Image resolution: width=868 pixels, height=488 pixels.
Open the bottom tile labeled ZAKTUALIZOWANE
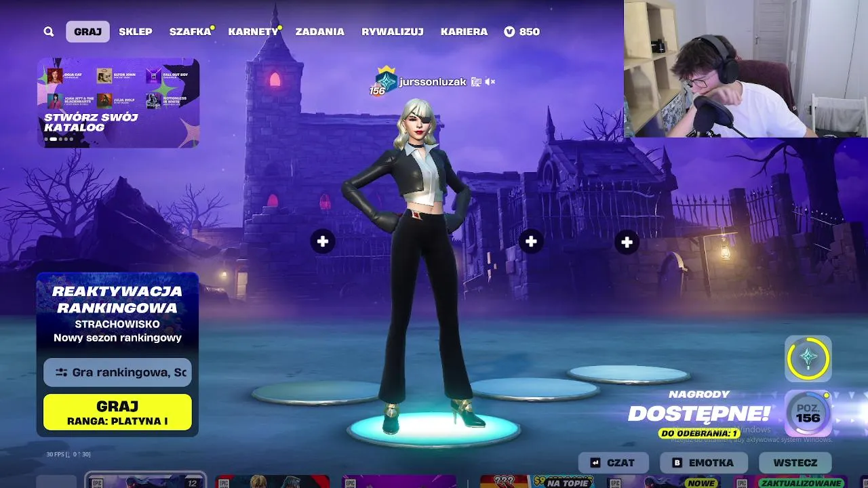791,481
